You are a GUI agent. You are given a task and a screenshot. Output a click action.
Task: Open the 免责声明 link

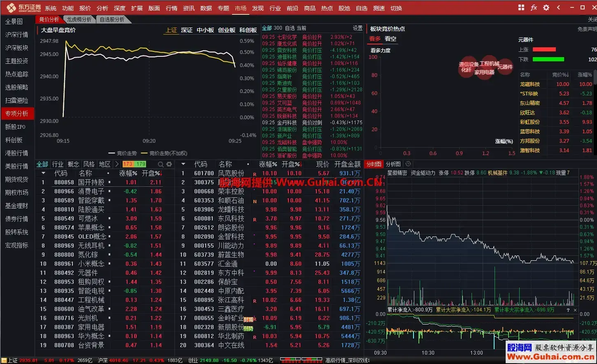[587, 29]
